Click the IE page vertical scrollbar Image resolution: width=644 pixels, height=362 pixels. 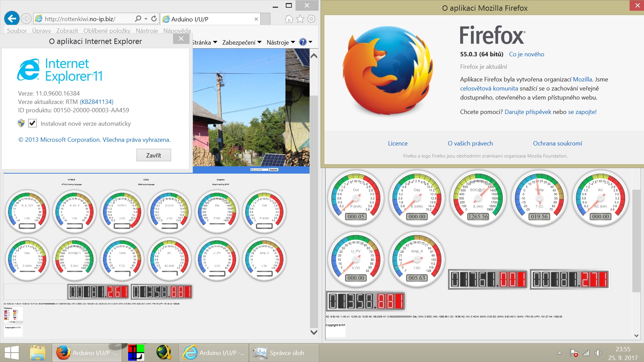[314, 201]
